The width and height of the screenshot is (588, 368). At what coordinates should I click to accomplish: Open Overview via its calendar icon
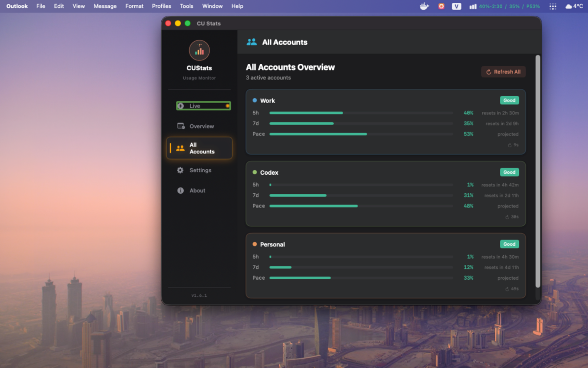point(182,126)
